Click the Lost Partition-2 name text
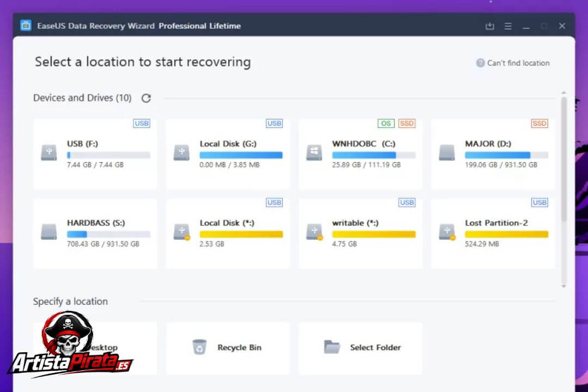Image resolution: width=588 pixels, height=392 pixels. click(x=496, y=223)
